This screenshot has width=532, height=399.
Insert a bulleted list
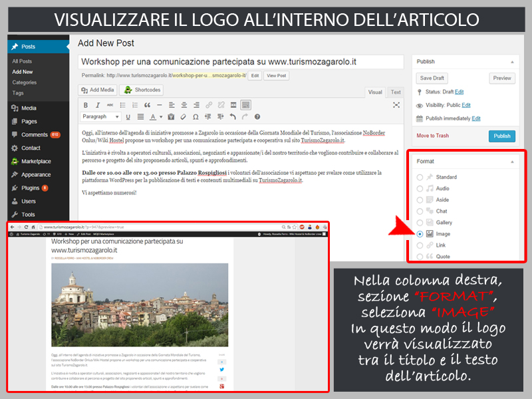click(122, 105)
